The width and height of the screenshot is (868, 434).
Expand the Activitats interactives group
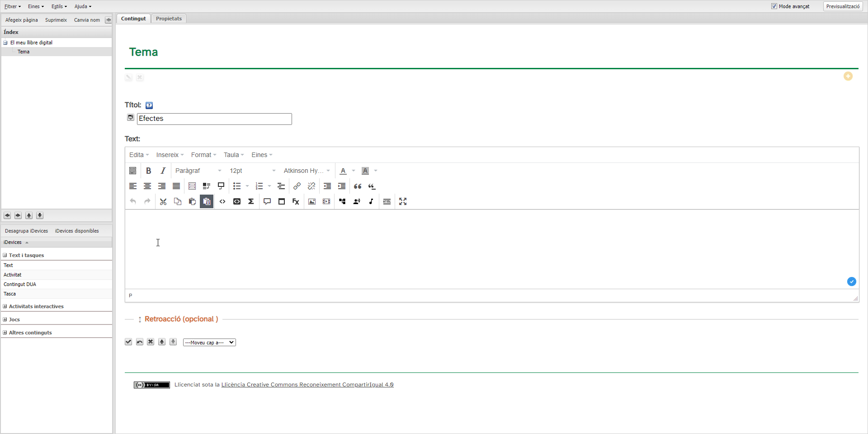tap(5, 306)
